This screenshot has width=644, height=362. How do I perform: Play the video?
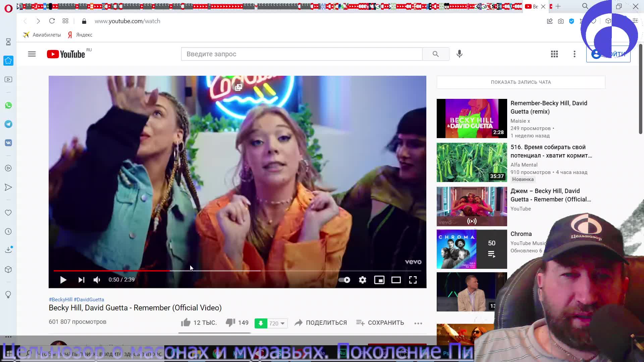point(63,280)
